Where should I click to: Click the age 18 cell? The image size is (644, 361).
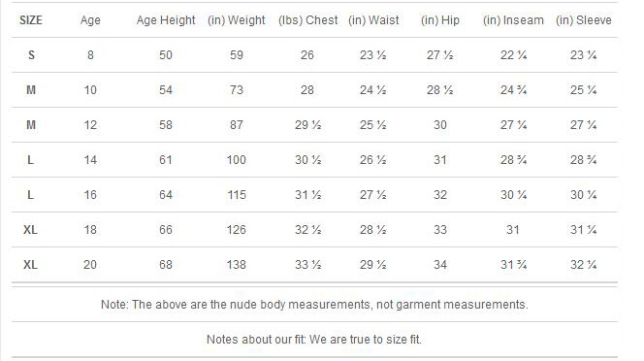tap(90, 230)
